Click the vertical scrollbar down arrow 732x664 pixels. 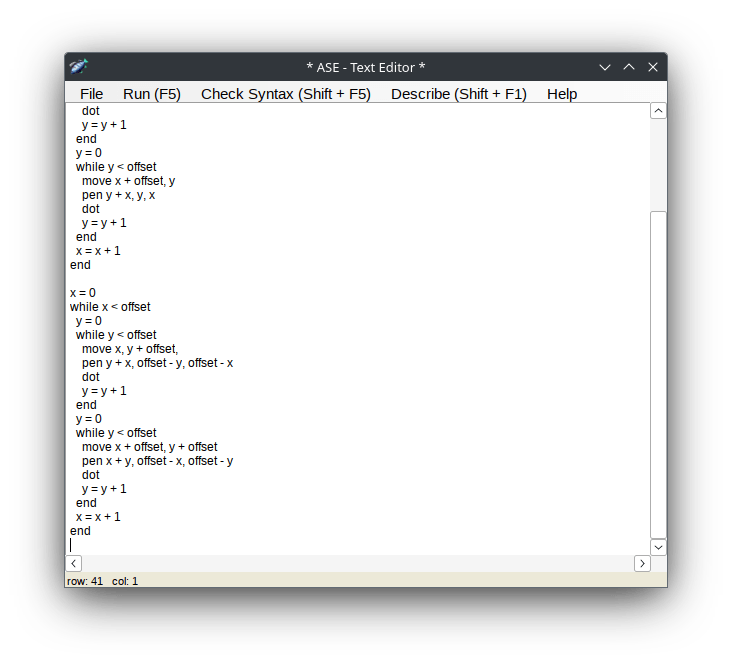tap(658, 547)
